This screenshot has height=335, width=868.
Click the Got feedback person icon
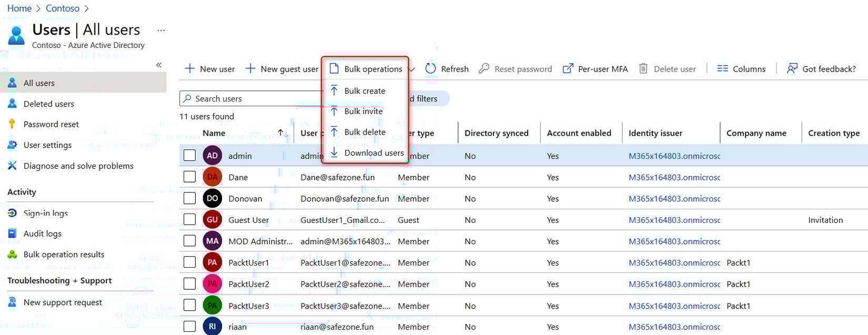(x=792, y=69)
